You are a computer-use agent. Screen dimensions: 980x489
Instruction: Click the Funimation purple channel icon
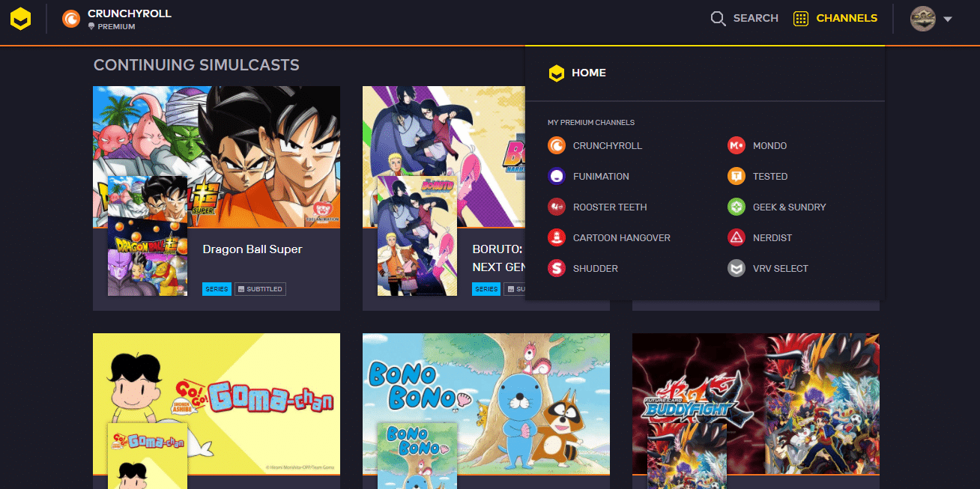(x=556, y=176)
